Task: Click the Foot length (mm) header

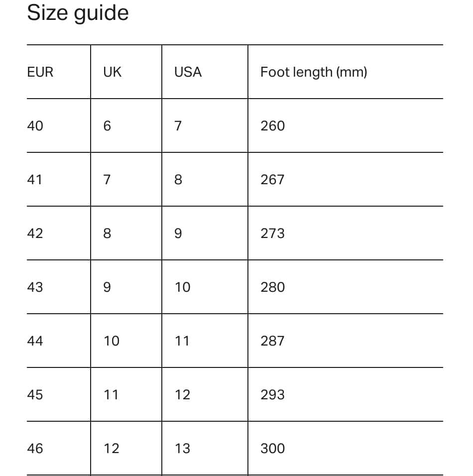Action: 314,72
